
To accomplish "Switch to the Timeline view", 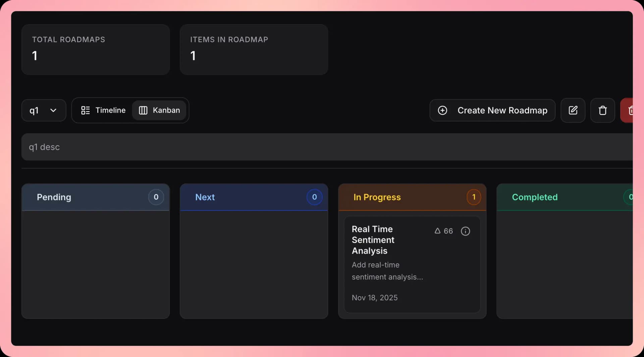I will (x=103, y=110).
